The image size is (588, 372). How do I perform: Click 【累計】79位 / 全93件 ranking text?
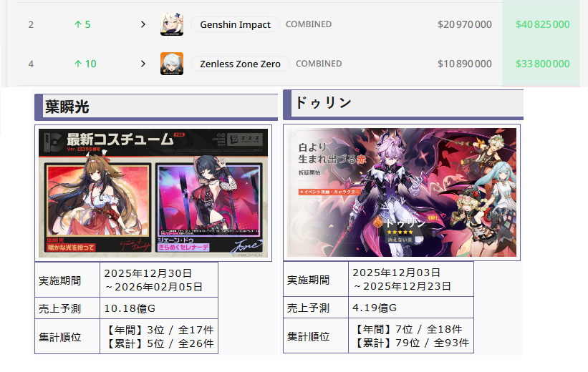[x=411, y=343]
